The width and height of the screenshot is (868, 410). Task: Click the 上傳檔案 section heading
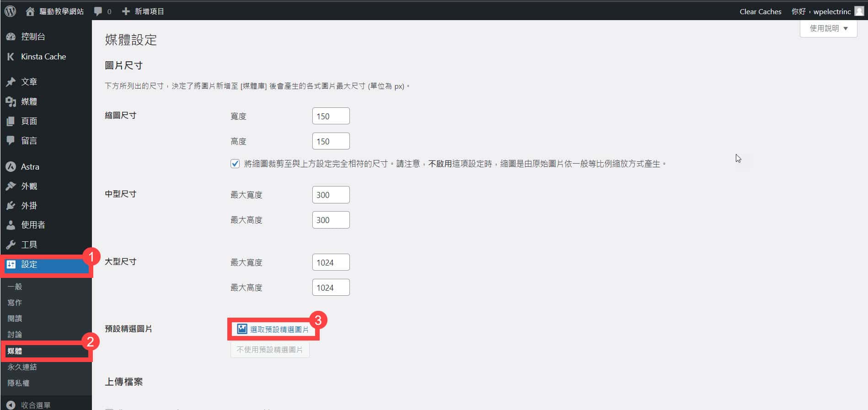coord(123,382)
